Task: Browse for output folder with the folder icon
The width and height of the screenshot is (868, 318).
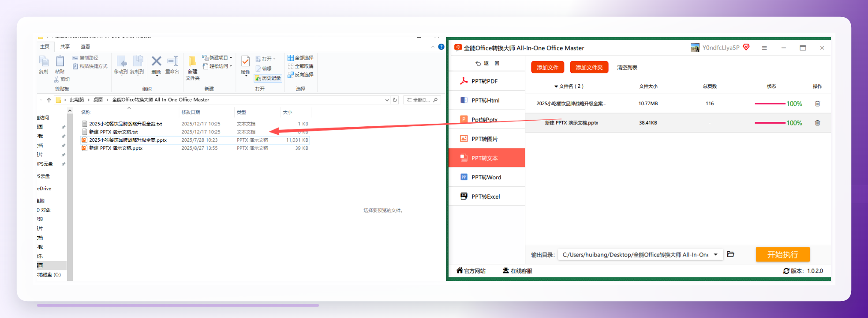Action: 730,254
